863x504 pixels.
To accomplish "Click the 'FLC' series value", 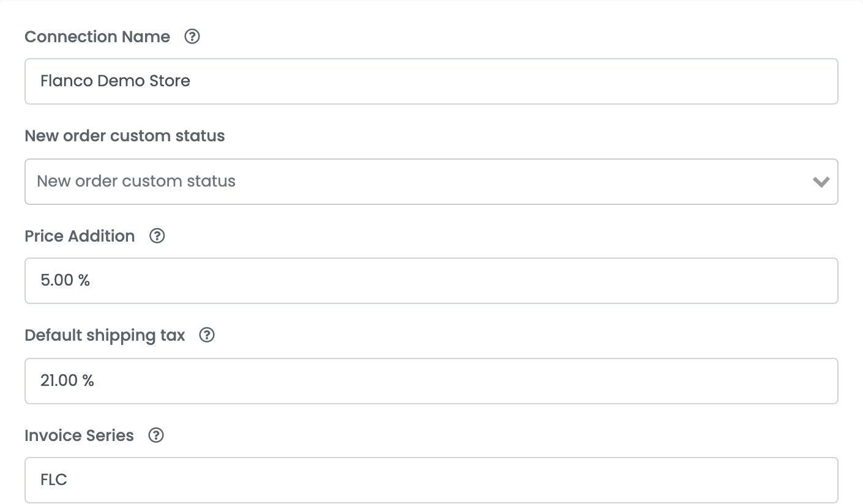I will tap(54, 480).
